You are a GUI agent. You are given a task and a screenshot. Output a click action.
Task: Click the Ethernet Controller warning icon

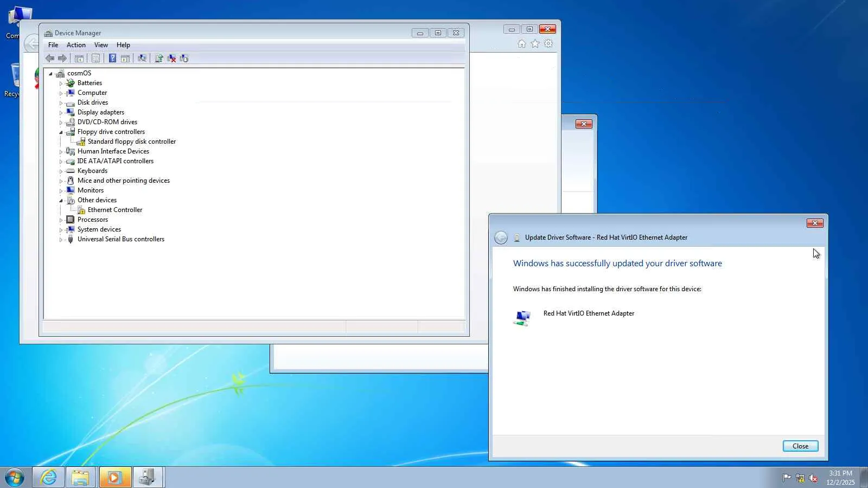(x=81, y=210)
